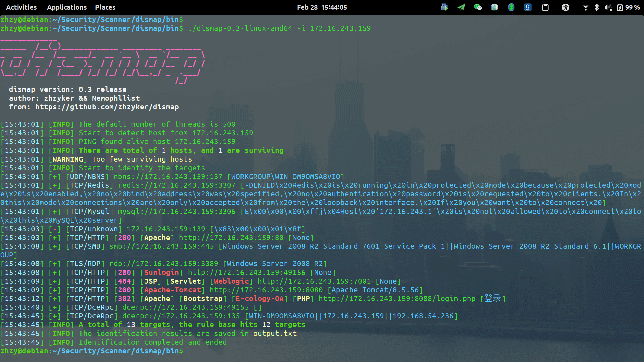
Task: Click the VMware tray icon in top bar
Action: pos(445,7)
